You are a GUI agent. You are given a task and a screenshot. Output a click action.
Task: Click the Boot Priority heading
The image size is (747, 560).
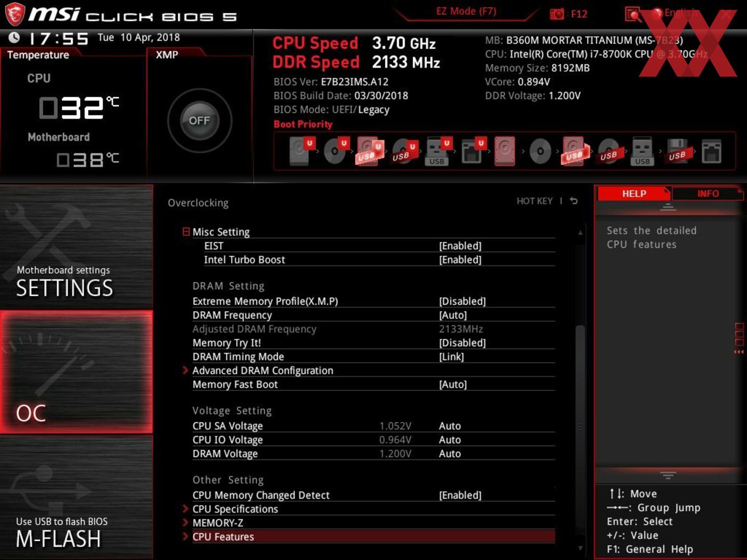click(303, 124)
